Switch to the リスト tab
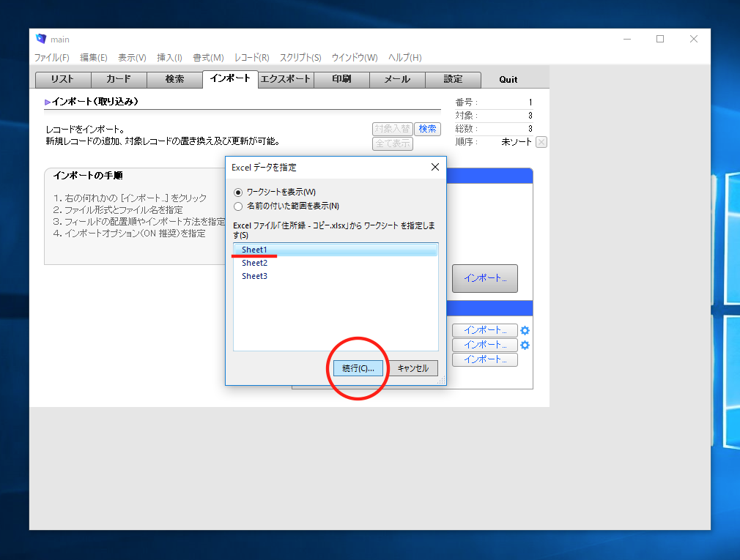Image resolution: width=740 pixels, height=560 pixels. [63, 79]
